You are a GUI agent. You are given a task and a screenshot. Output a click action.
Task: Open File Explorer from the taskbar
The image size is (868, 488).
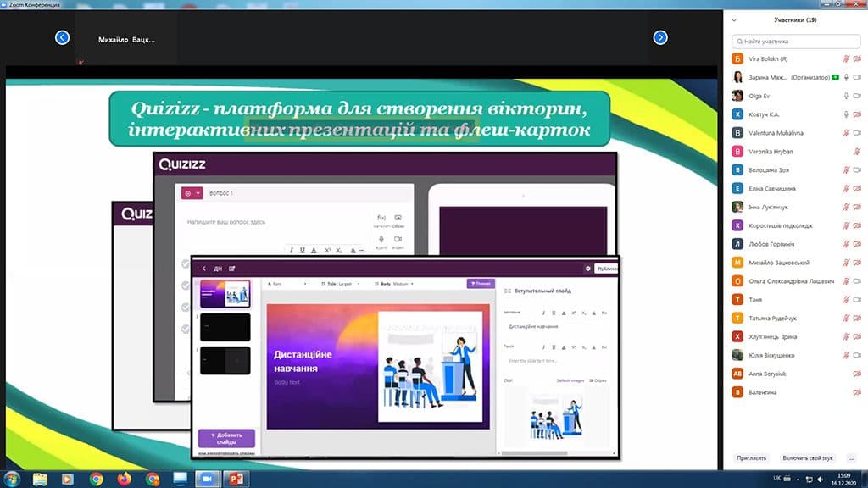point(40,479)
